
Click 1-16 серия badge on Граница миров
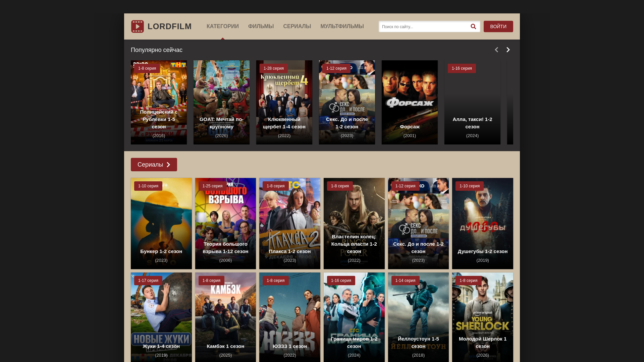click(x=341, y=281)
